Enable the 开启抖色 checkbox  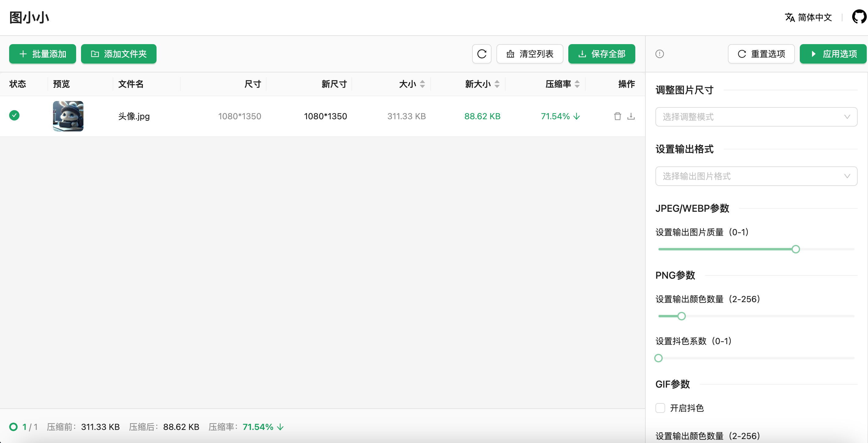(x=660, y=408)
